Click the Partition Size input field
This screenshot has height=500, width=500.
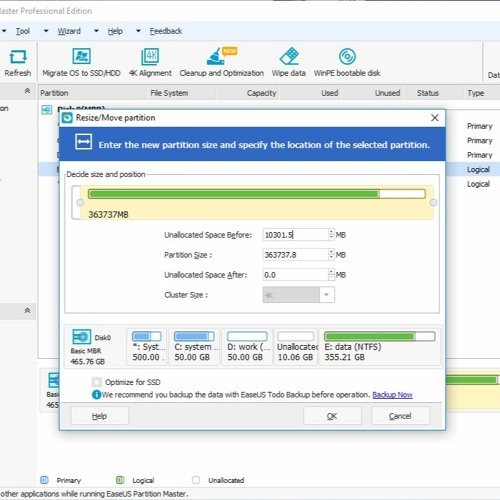[296, 255]
